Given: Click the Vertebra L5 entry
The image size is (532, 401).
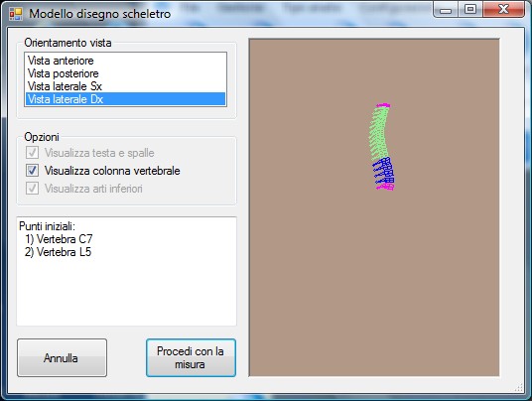Looking at the screenshot, I should pyautogui.click(x=58, y=252).
